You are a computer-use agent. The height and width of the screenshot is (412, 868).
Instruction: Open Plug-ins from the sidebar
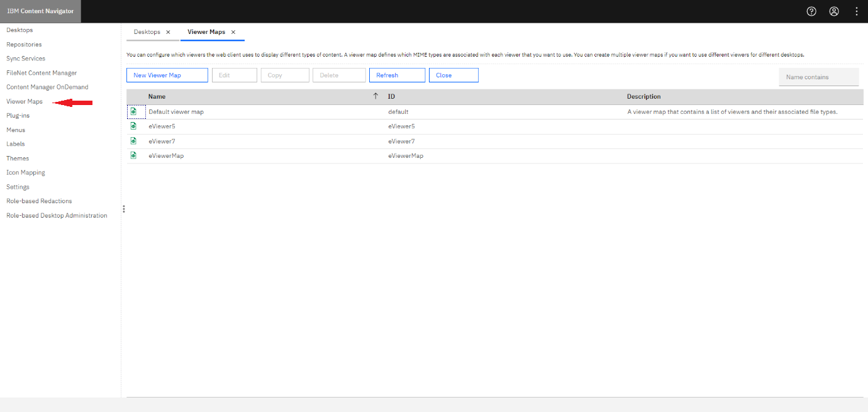click(19, 115)
